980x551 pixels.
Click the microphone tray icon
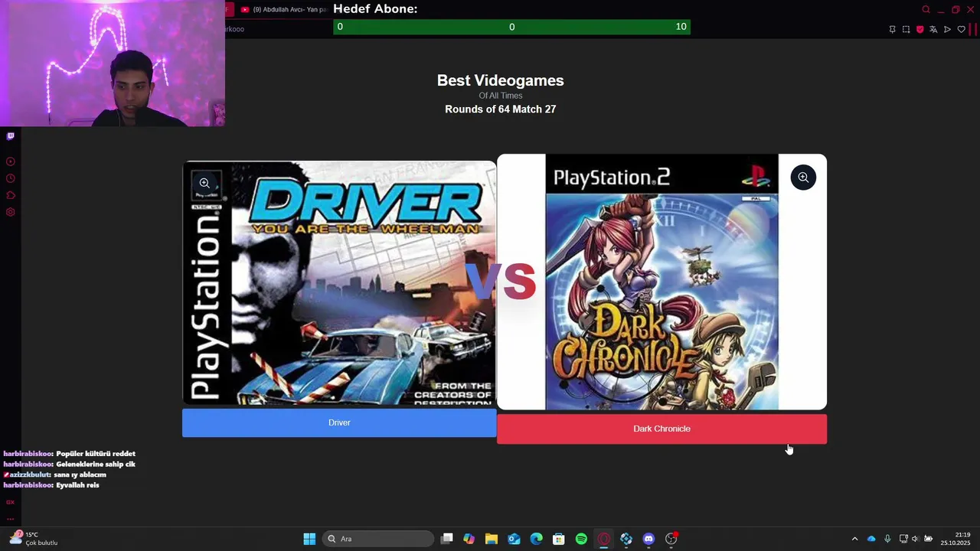(887, 539)
